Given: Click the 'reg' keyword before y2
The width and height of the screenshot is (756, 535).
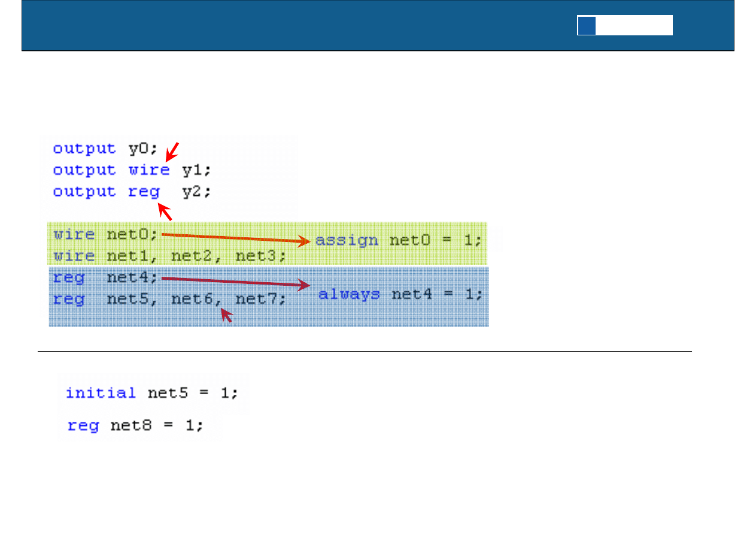Looking at the screenshot, I should pos(144,192).
